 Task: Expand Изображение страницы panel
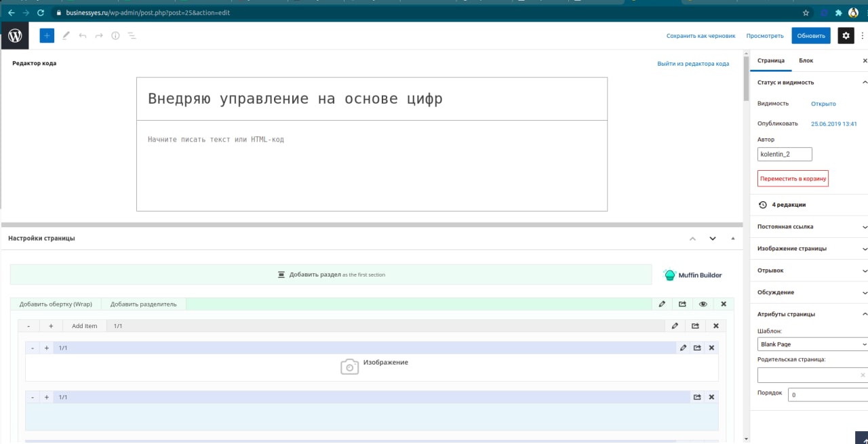pos(864,249)
